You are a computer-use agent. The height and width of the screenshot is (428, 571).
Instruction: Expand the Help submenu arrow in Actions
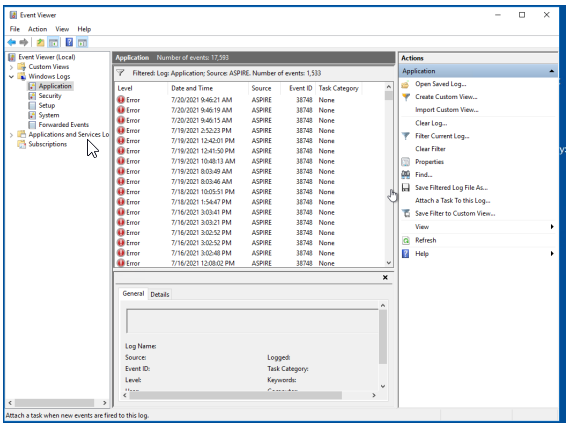552,254
